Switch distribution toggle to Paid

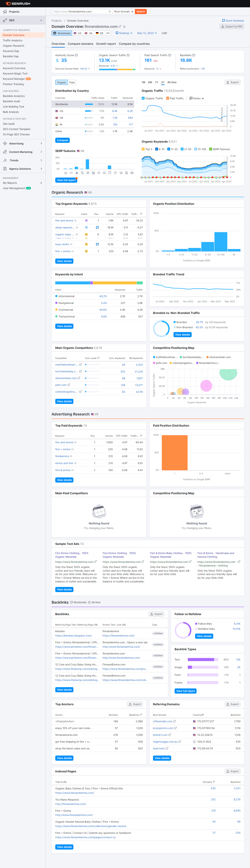(72, 82)
